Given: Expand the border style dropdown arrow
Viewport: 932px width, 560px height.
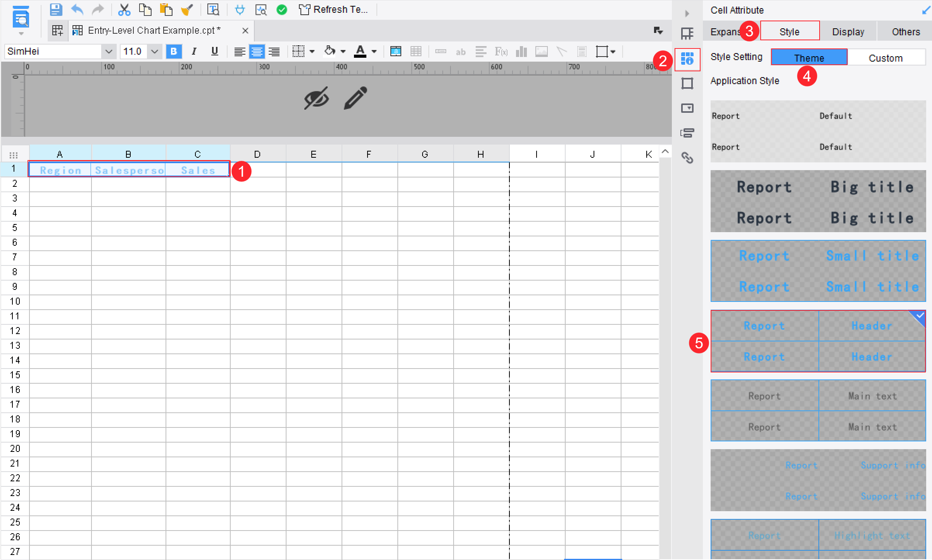Looking at the screenshot, I should (x=312, y=51).
